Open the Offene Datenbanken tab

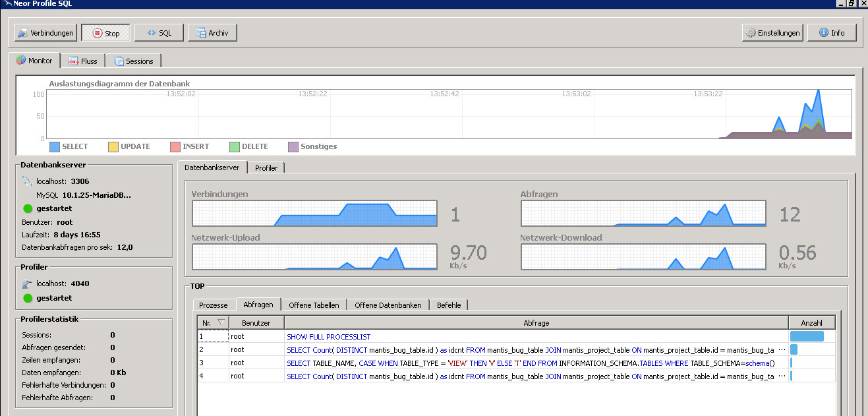388,305
